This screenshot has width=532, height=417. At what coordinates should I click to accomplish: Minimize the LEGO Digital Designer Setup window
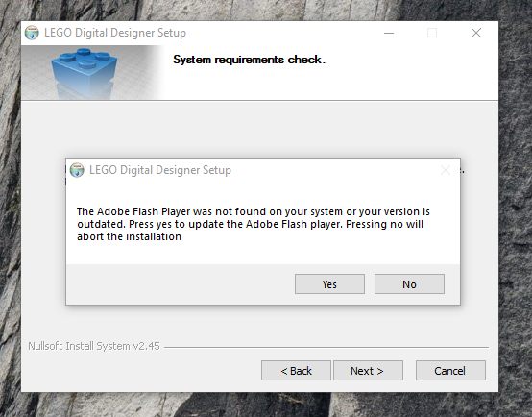389,33
